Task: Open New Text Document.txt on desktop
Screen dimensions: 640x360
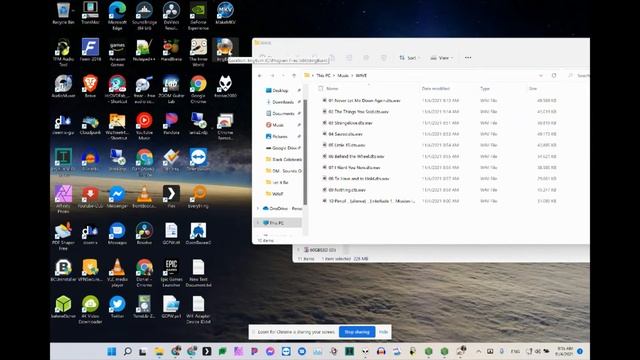Action: pyautogui.click(x=198, y=273)
